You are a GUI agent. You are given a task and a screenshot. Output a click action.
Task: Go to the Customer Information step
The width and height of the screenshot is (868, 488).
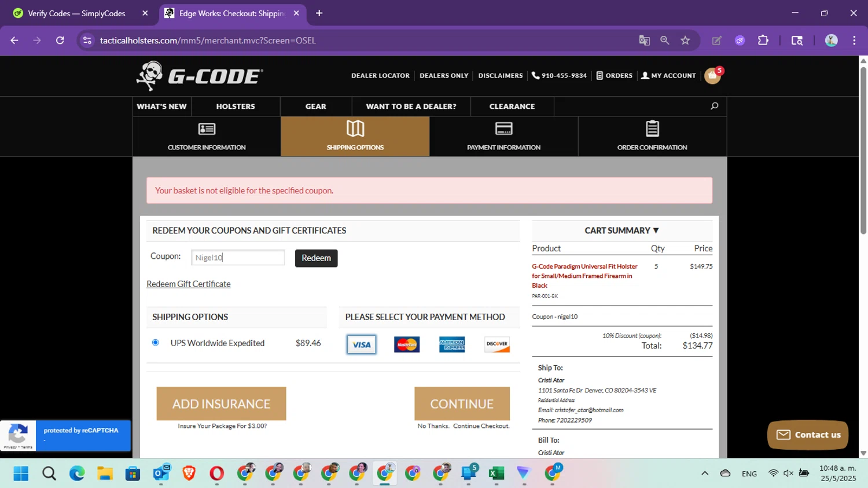207,137
